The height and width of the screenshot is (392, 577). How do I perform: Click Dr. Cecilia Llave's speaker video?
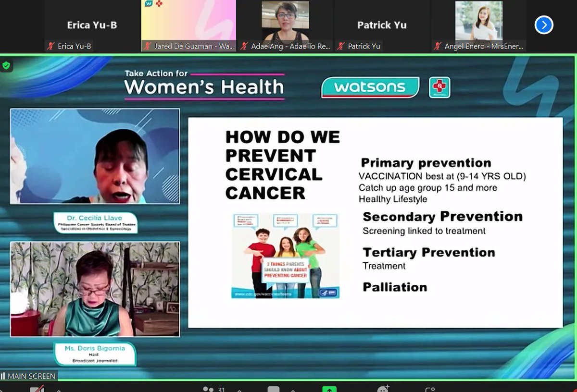[95, 156]
